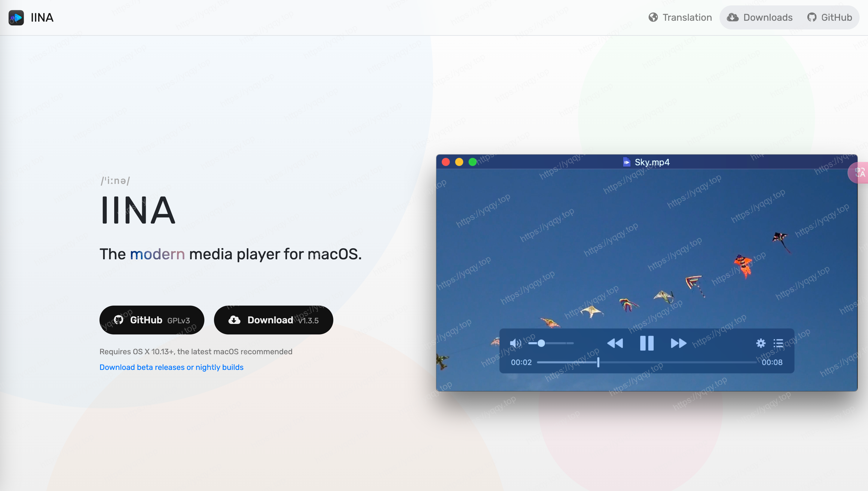The image size is (868, 491).
Task: Click the green fullscreen button of player window
Action: tap(473, 162)
